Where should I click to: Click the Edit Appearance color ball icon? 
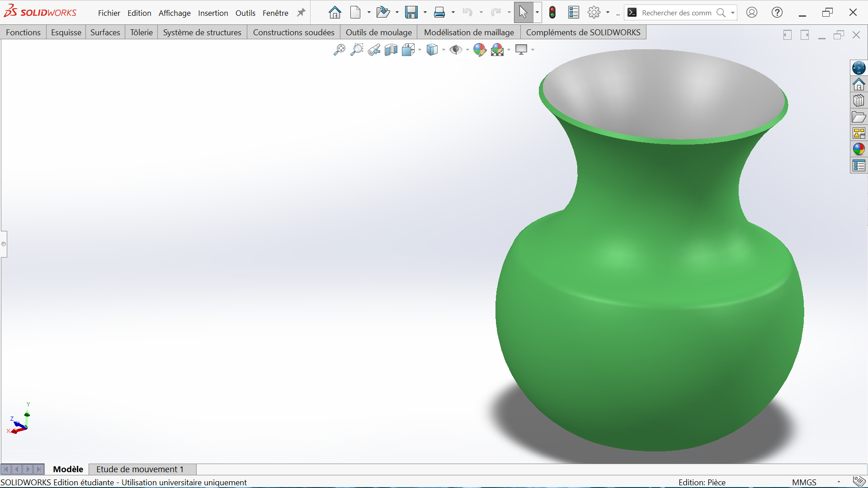click(480, 50)
